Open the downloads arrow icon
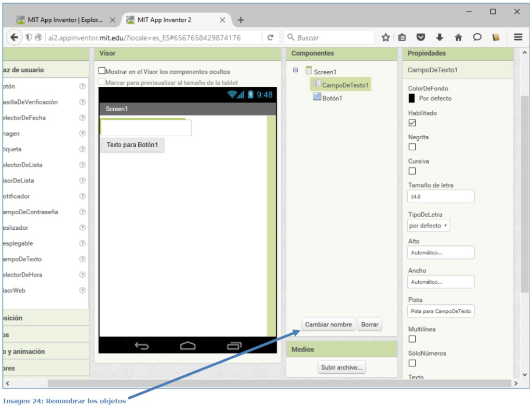 (x=440, y=37)
